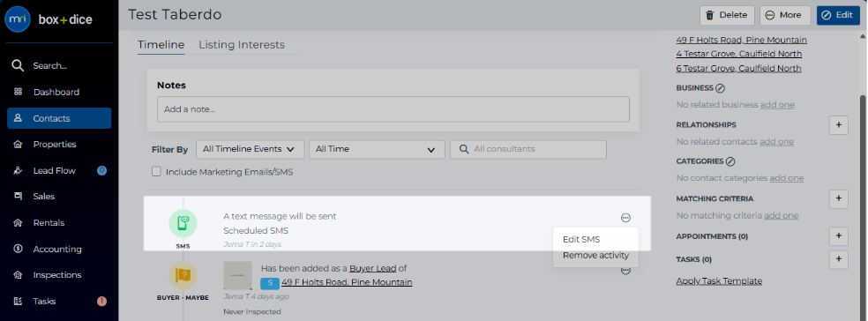The height and width of the screenshot is (321, 868).
Task: Click the Dashboard grid icon
Action: 18,92
